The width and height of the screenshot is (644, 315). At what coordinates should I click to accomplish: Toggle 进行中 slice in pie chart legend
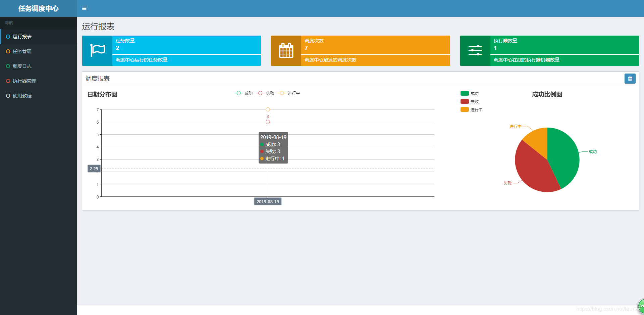point(472,109)
